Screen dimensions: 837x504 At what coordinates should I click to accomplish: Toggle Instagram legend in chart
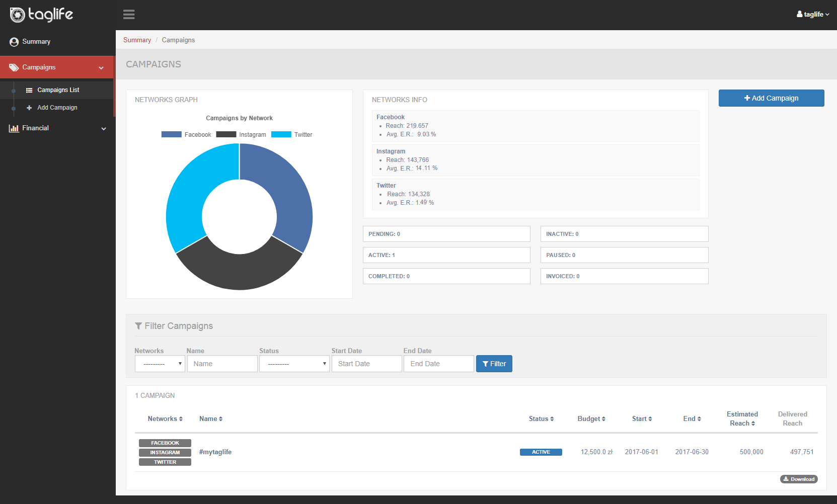[x=241, y=135]
